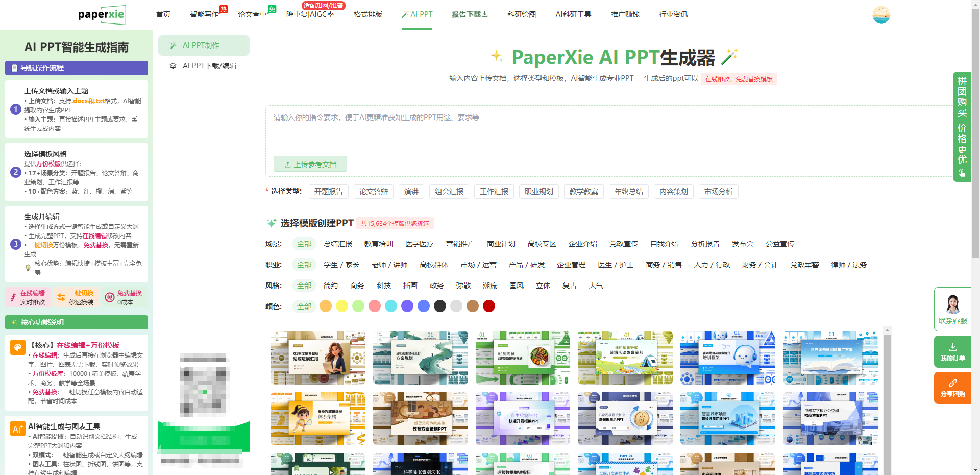Click the paperxie logo
The width and height of the screenshot is (980, 475).
point(102,15)
